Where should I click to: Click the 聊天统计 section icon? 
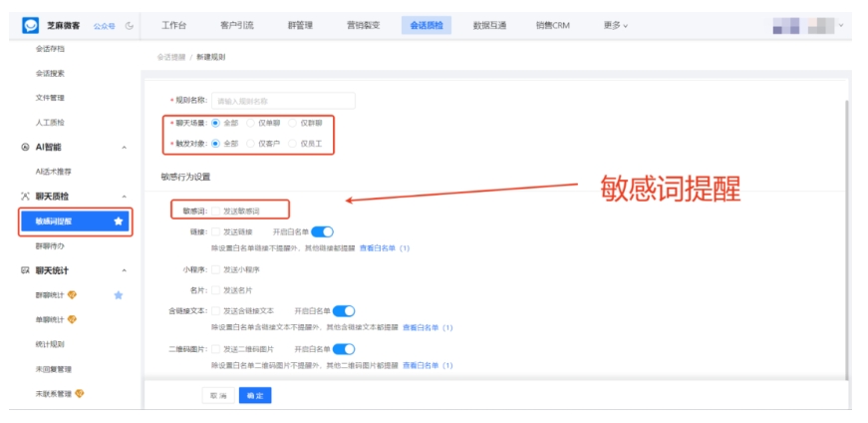[26, 270]
